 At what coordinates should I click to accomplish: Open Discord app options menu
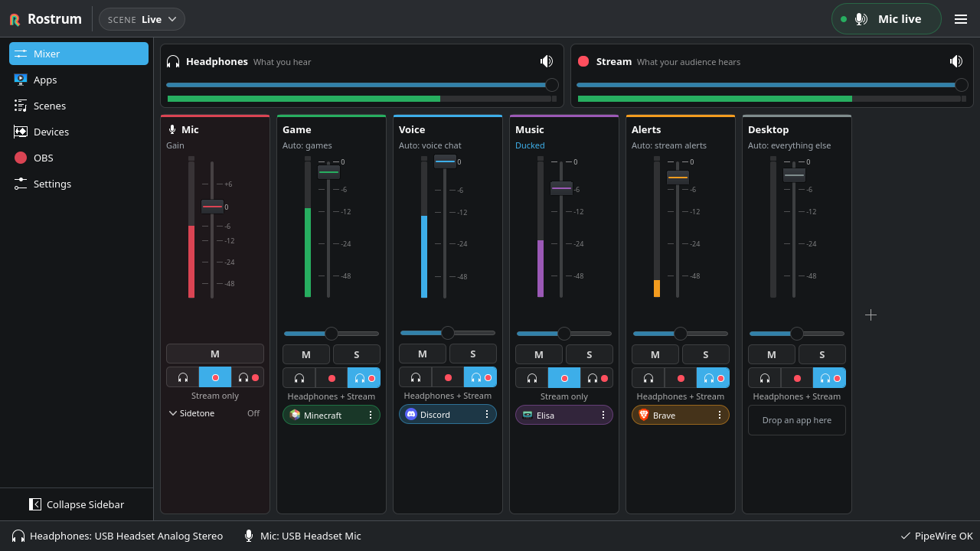click(x=487, y=414)
